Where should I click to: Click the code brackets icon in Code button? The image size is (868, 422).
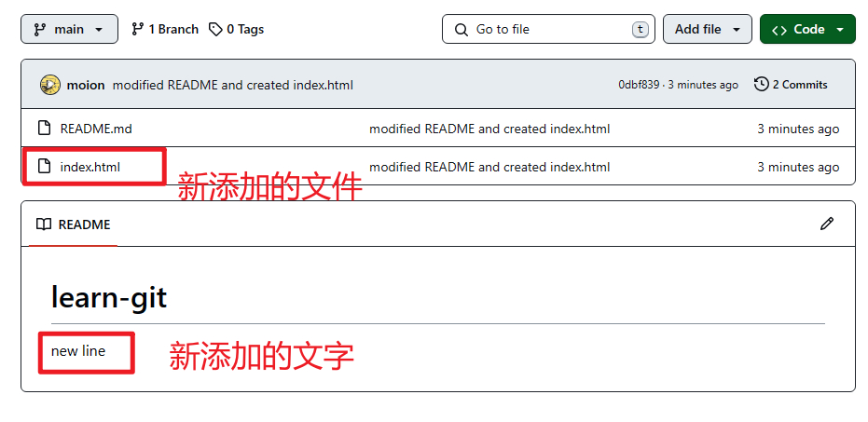(778, 30)
